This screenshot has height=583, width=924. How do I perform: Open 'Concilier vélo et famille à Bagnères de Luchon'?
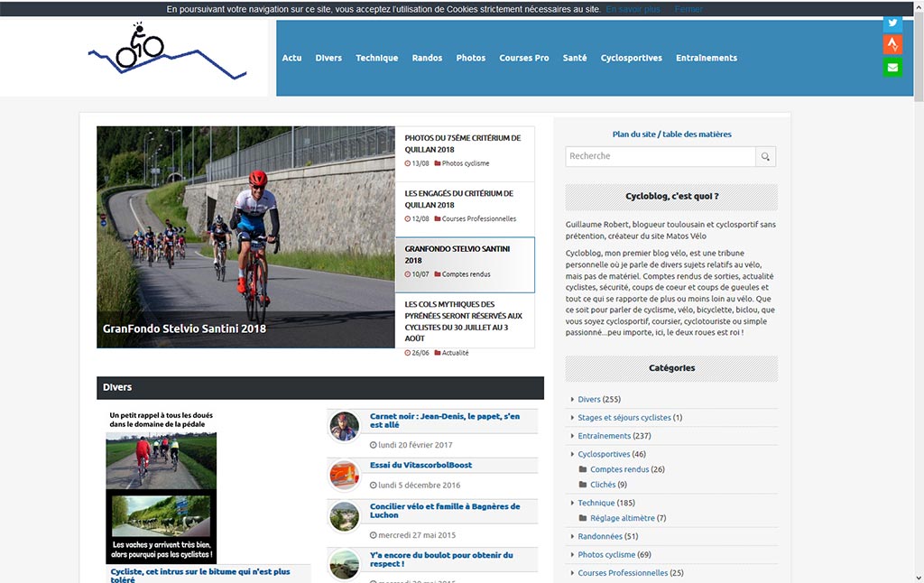445,511
